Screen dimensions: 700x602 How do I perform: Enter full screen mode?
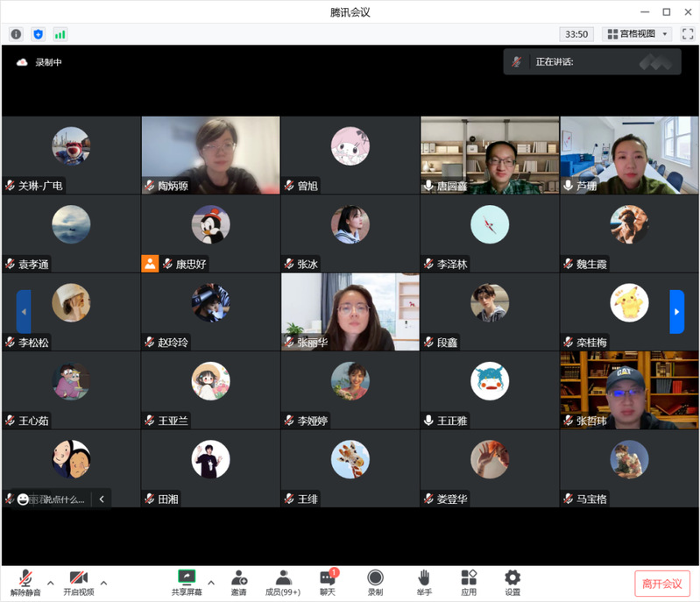click(x=687, y=34)
